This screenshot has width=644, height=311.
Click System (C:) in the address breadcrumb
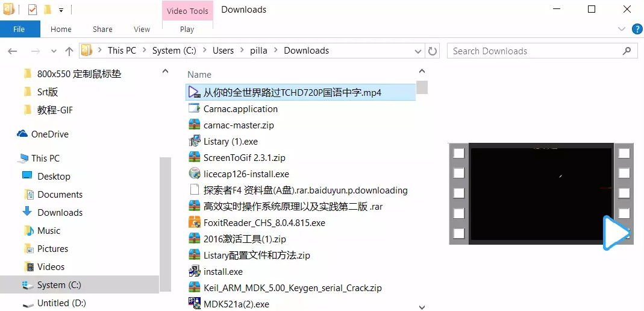(174, 51)
